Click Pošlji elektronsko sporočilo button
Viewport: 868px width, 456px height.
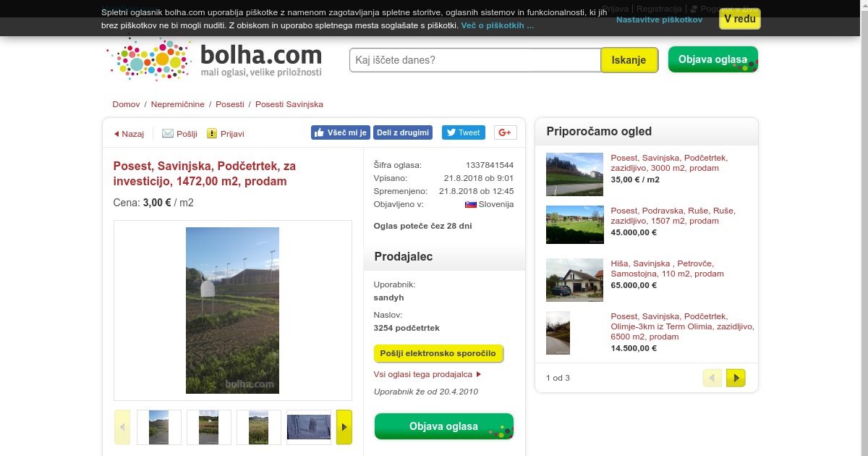click(x=438, y=353)
